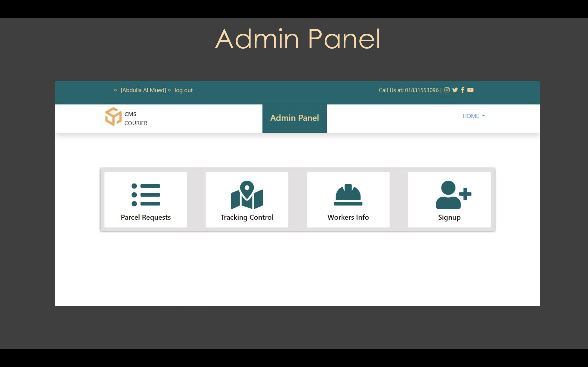Click the CMS Courier box logo
The image size is (588, 367).
click(113, 116)
